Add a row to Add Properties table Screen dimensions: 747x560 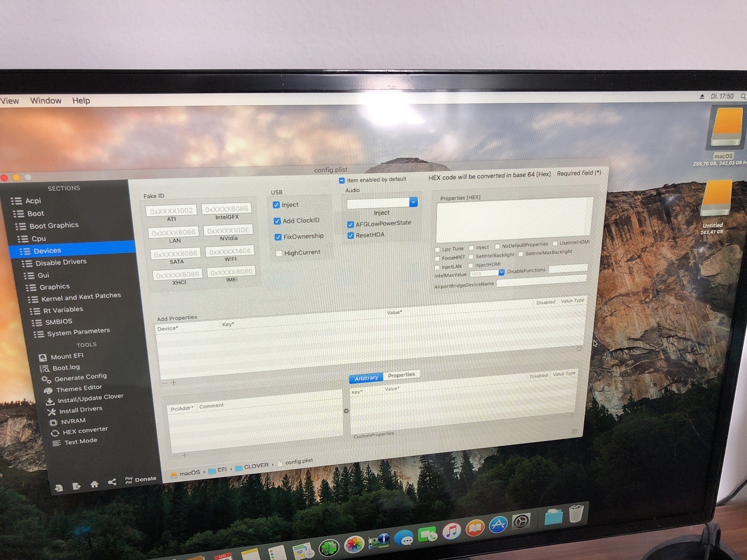pyautogui.click(x=174, y=383)
